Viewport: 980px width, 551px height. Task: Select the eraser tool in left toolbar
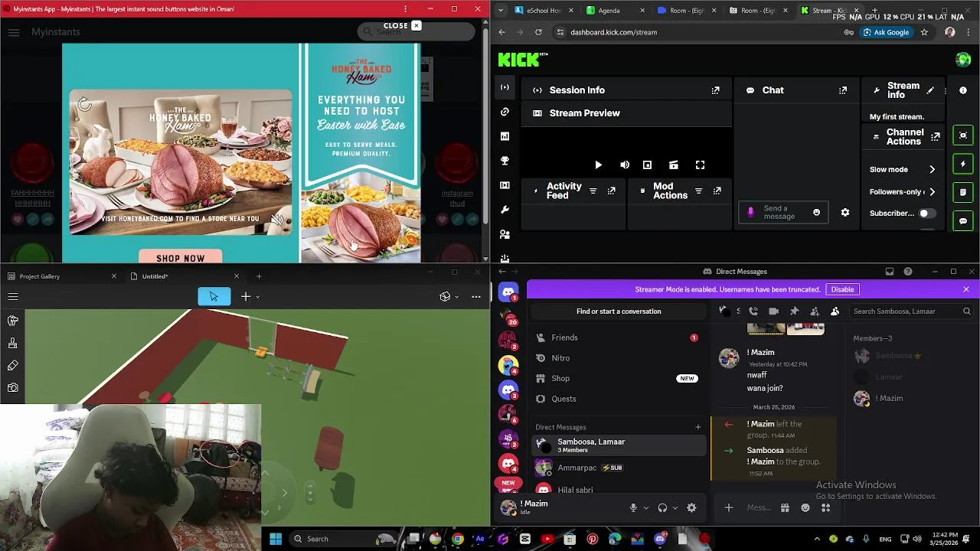pyautogui.click(x=13, y=366)
